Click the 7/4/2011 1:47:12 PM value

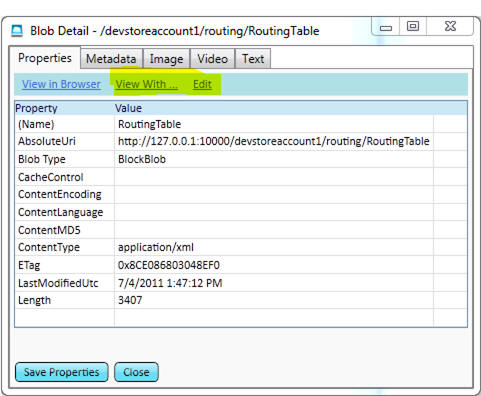tap(170, 283)
